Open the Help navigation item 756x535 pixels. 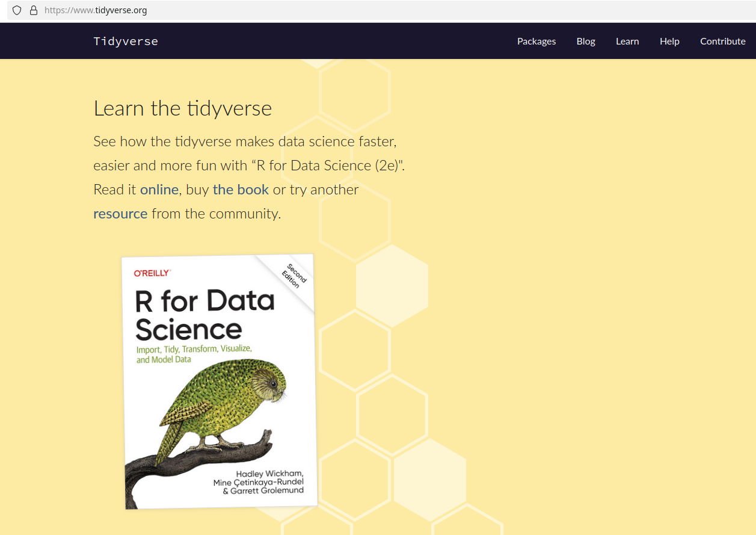669,41
